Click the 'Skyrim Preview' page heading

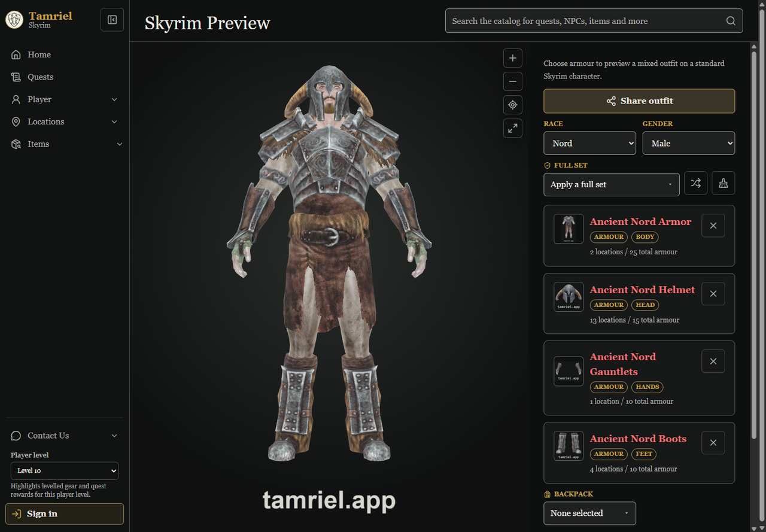tap(208, 23)
